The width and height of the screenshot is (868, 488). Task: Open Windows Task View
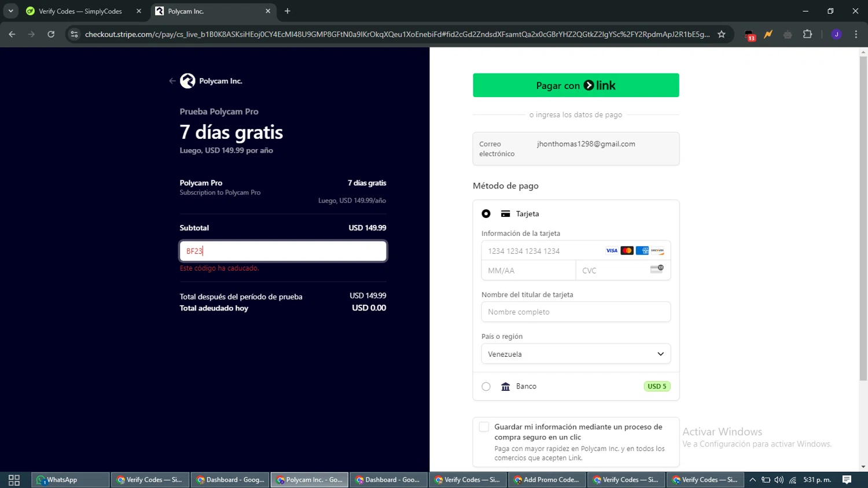(x=14, y=480)
